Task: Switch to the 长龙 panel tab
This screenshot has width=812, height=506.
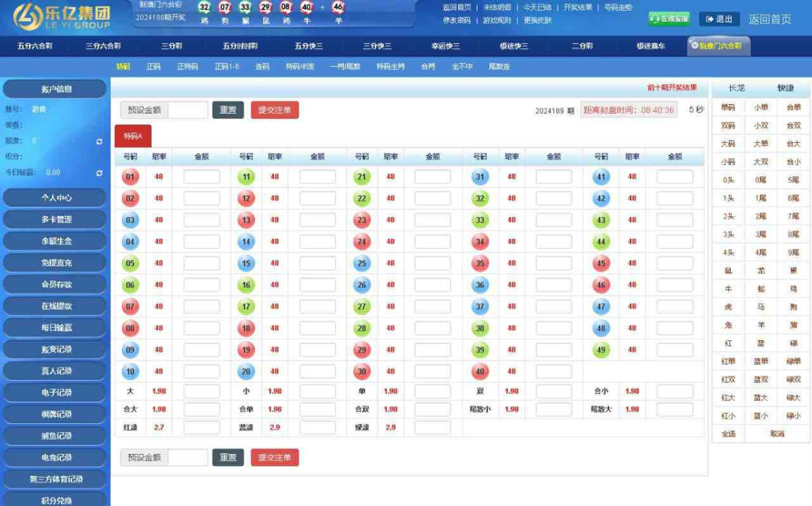Action: 736,89
